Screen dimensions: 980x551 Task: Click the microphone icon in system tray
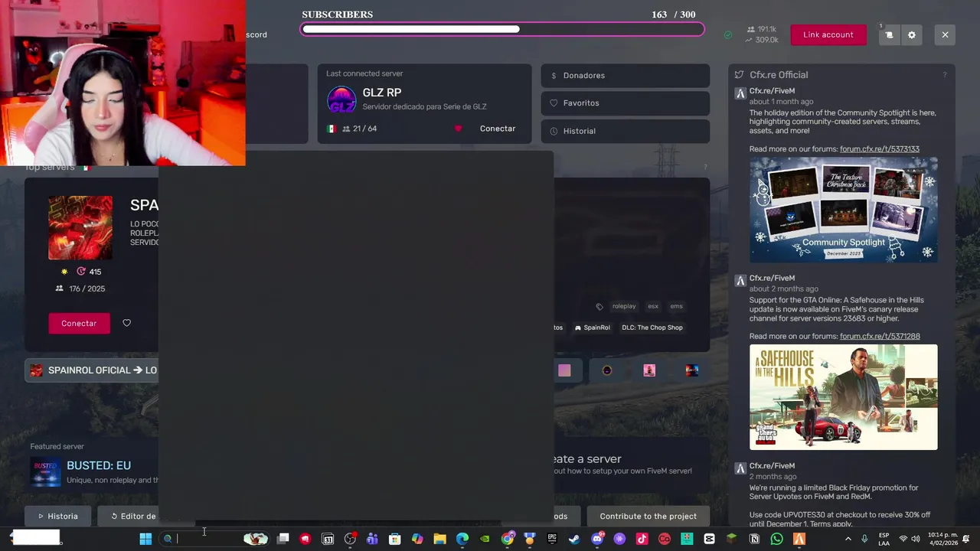tap(864, 539)
